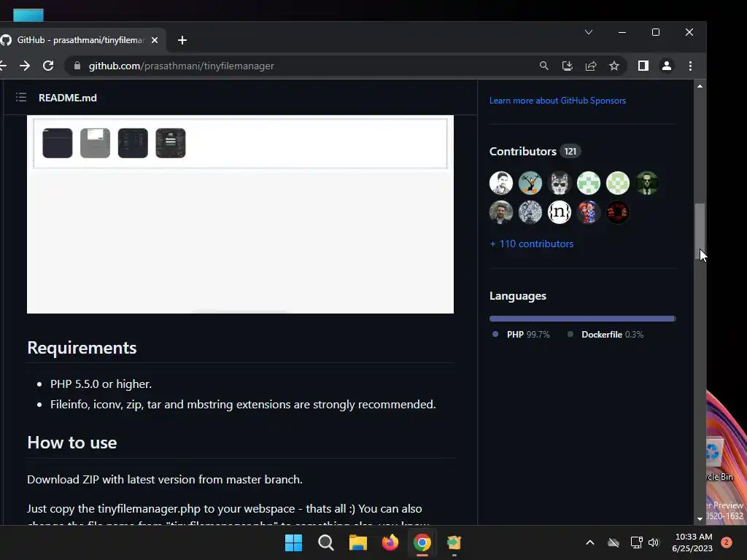Install app via address bar icon
Image resolution: width=747 pixels, height=560 pixels.
(x=567, y=66)
